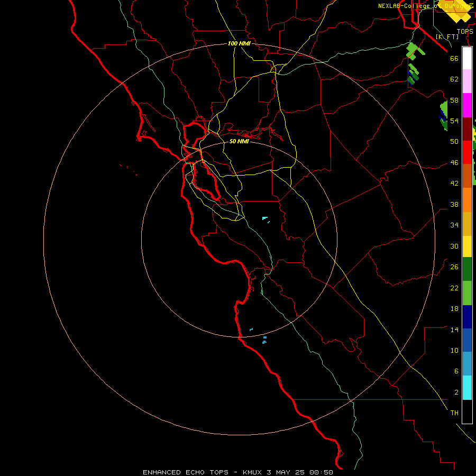Select the bright yellow legend swatch

click(467, 246)
